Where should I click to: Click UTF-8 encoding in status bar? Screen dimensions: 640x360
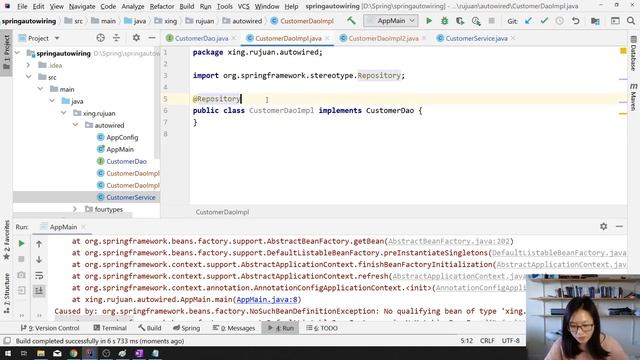coord(511,340)
